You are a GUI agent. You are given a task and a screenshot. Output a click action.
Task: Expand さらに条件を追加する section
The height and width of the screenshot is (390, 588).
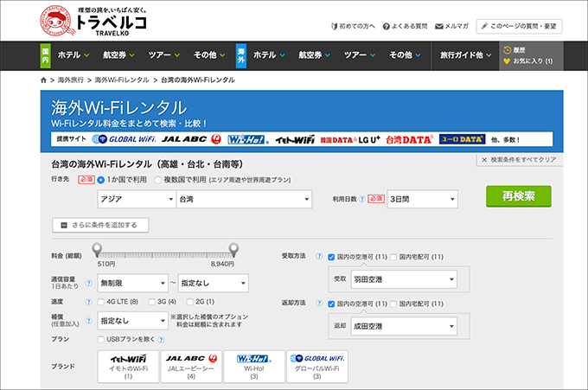coord(100,225)
